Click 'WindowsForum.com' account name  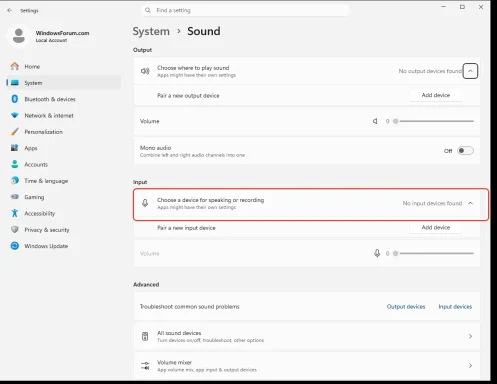click(x=62, y=33)
